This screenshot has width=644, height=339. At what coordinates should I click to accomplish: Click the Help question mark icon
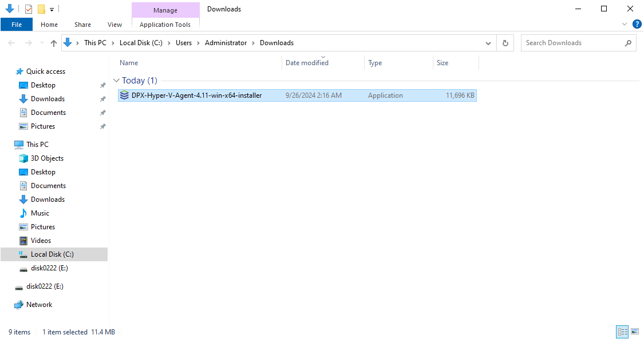(x=637, y=24)
